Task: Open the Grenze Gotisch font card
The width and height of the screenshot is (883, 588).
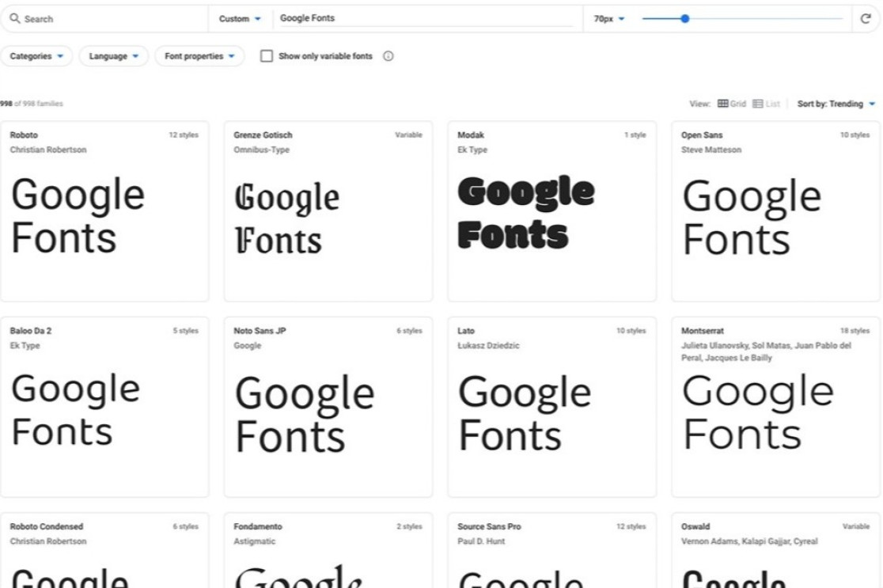Action: click(328, 211)
